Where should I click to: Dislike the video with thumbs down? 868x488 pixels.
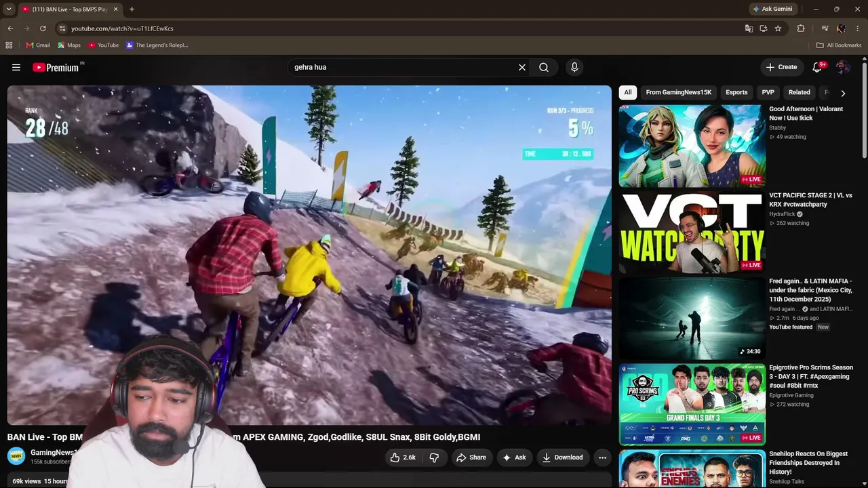click(x=434, y=457)
